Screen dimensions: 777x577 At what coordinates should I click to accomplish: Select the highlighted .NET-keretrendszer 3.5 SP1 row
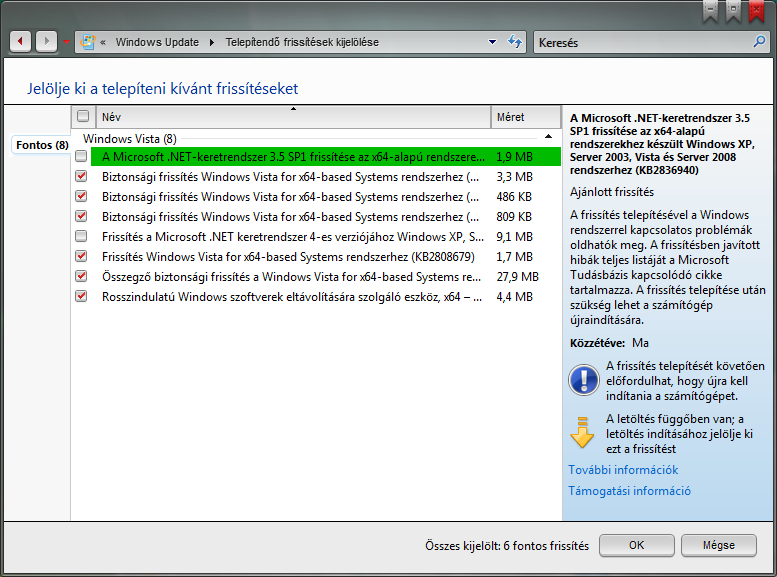[x=326, y=157]
